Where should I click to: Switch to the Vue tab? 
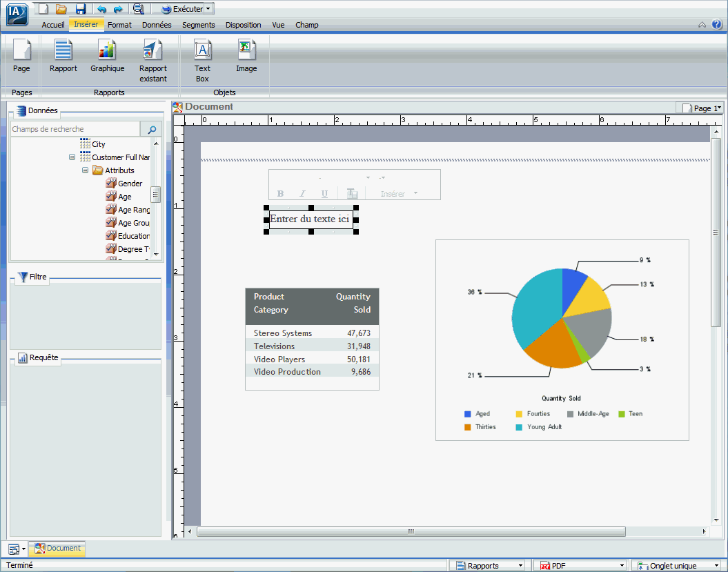tap(278, 25)
